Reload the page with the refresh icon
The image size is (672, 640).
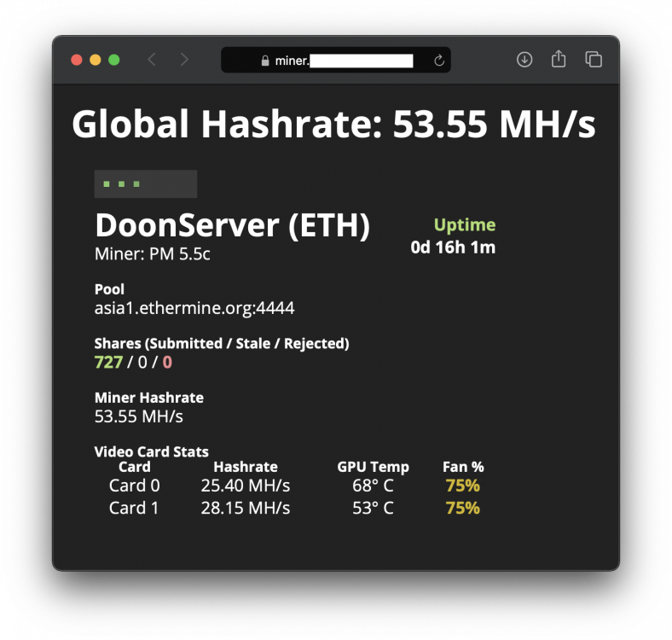click(439, 61)
